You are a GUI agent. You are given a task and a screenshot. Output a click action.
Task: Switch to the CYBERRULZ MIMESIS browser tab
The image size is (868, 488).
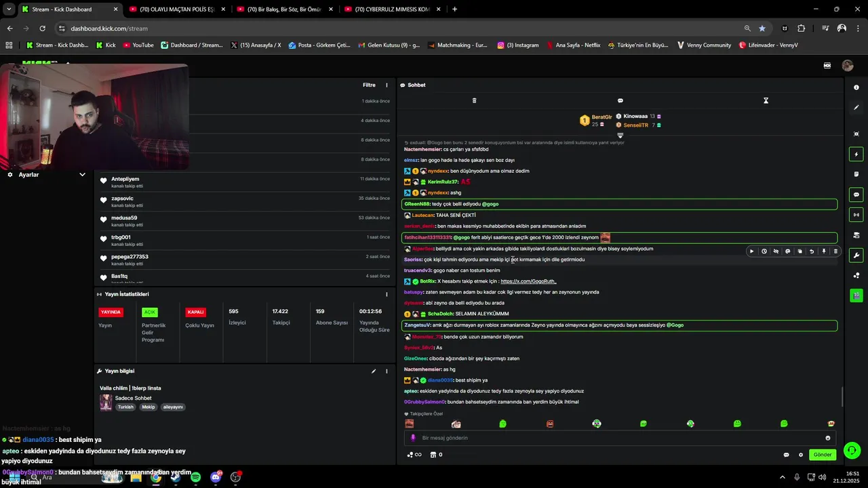pyautogui.click(x=392, y=9)
